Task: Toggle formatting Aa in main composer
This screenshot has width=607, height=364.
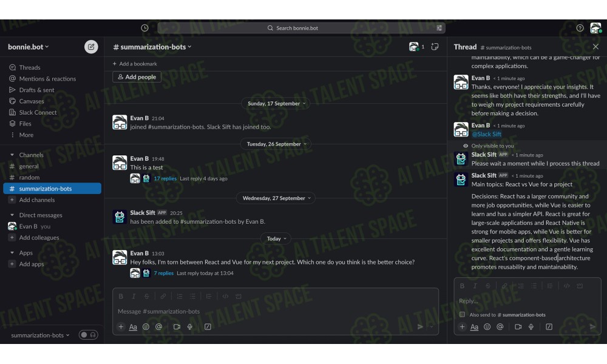Action: [133, 327]
